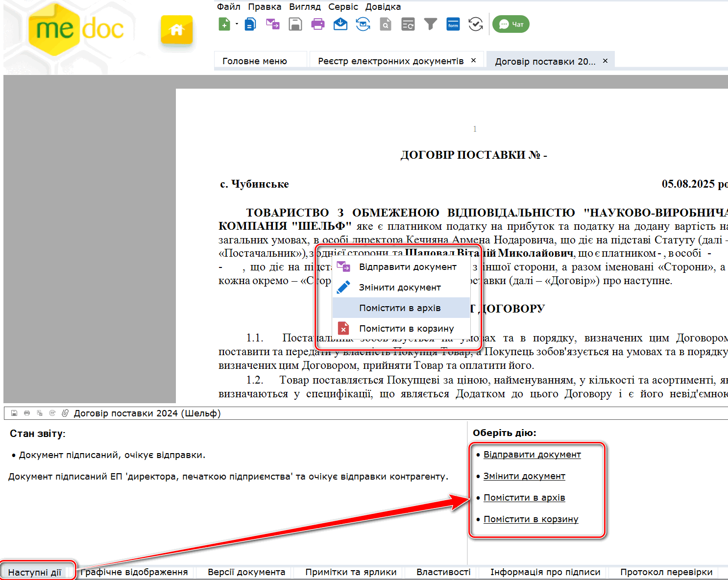Select Помістити в архів in context menu
728x580 pixels.
[400, 308]
